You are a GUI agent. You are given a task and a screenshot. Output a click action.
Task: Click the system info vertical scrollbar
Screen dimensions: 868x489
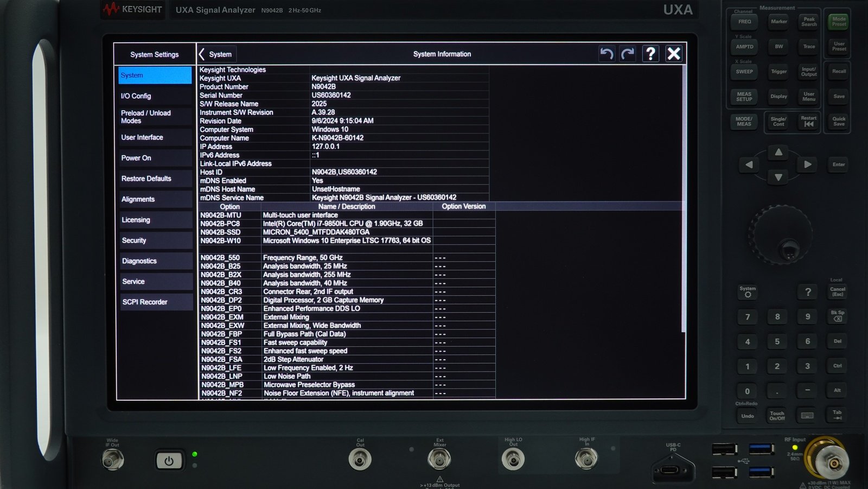click(683, 199)
